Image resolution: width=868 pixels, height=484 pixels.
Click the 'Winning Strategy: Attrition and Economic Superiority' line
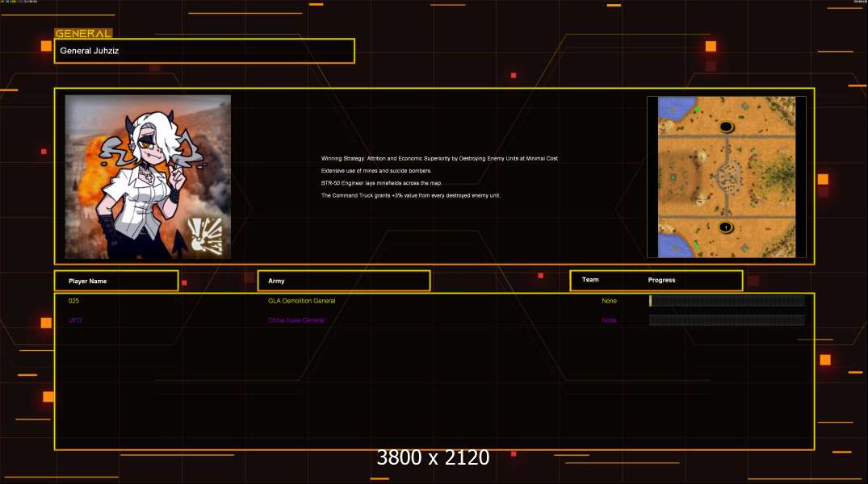439,158
